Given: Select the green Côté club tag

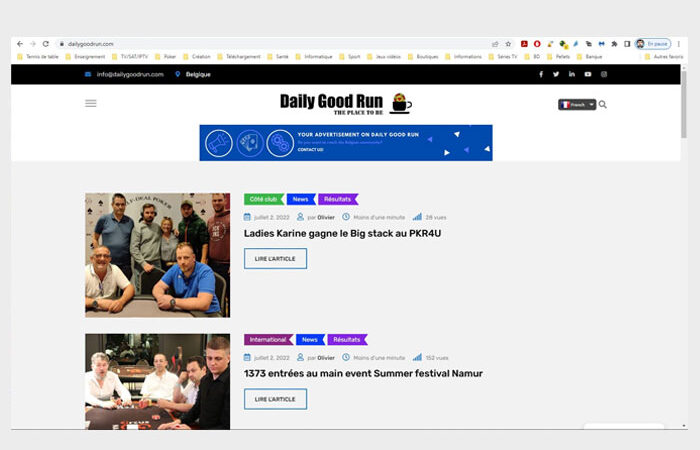Looking at the screenshot, I should (264, 199).
